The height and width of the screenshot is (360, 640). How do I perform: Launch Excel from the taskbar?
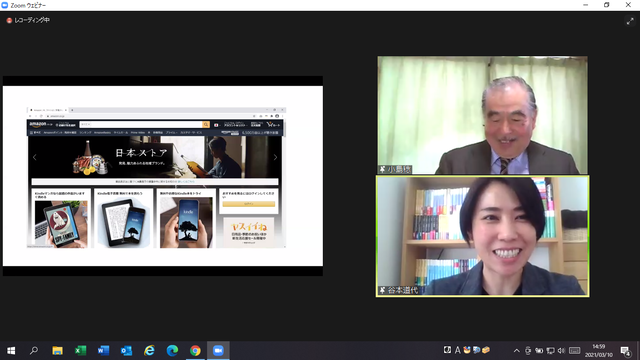point(80,351)
